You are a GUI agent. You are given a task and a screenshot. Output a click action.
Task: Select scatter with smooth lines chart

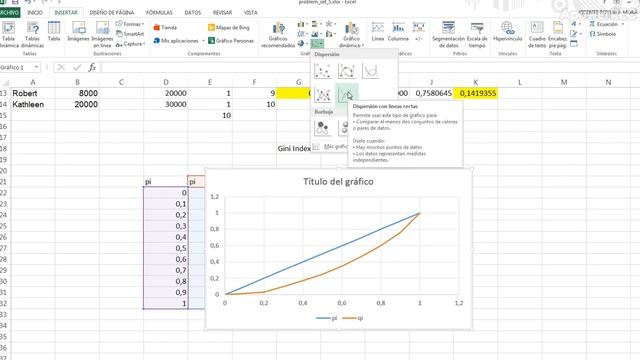(x=371, y=71)
